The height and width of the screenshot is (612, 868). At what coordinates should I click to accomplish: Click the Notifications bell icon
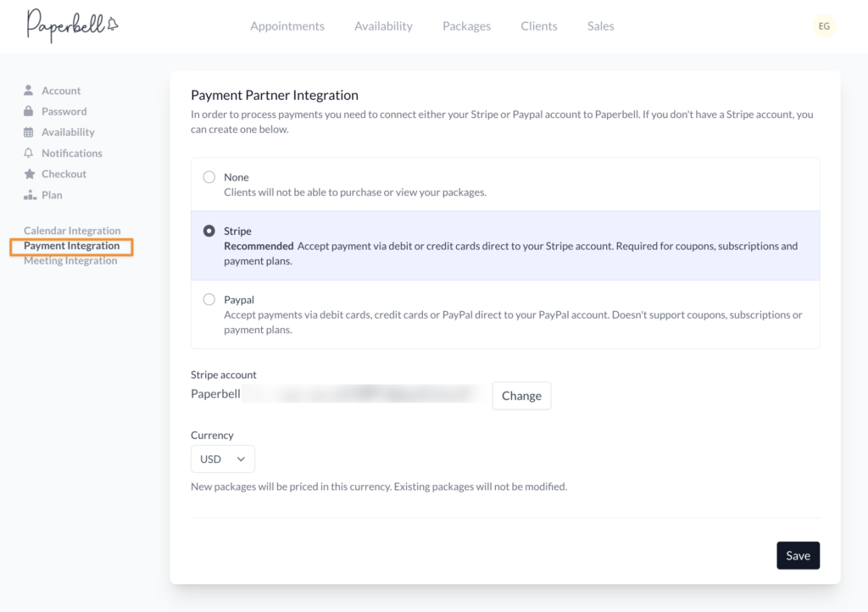click(x=29, y=153)
